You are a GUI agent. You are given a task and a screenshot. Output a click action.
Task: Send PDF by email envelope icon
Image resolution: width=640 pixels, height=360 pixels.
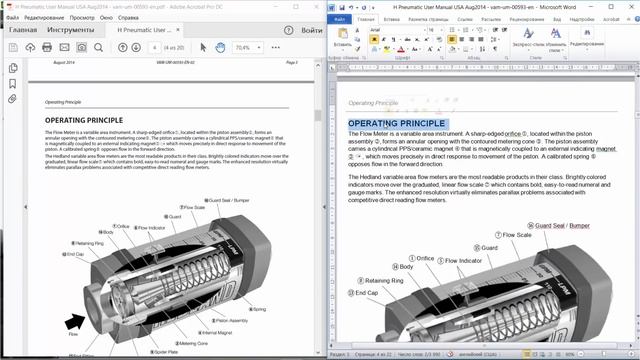64,47
